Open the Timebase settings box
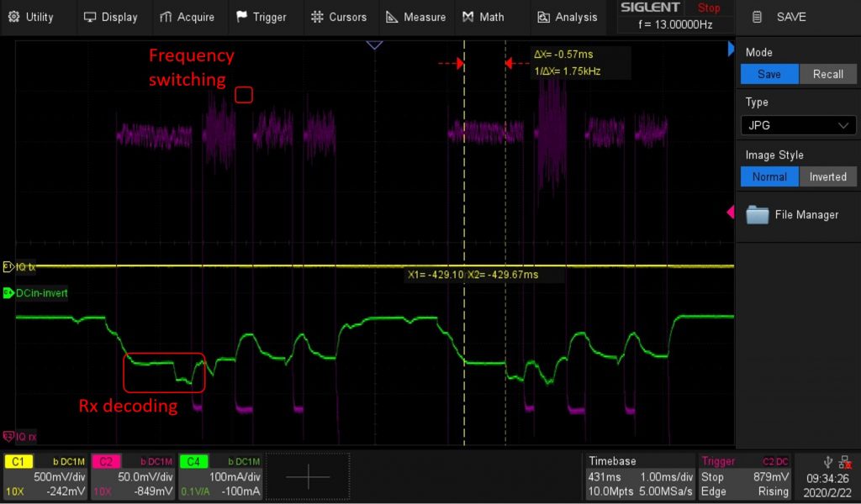 (x=640, y=476)
